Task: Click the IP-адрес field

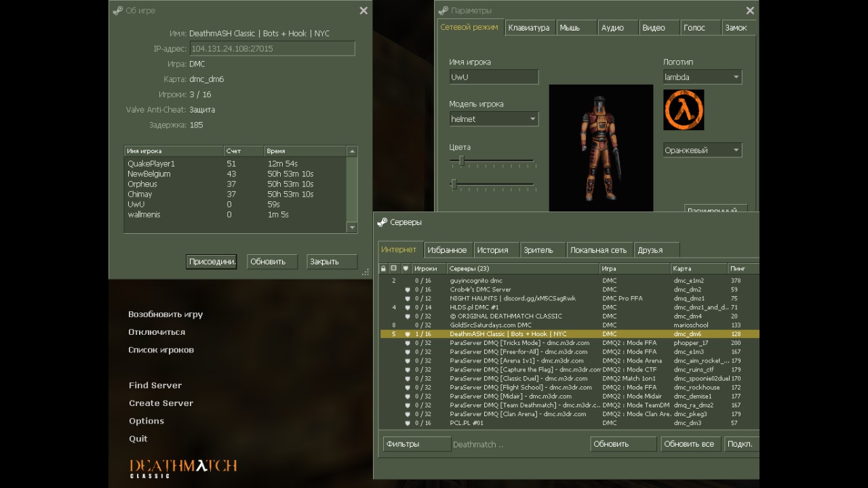Action: pos(272,49)
